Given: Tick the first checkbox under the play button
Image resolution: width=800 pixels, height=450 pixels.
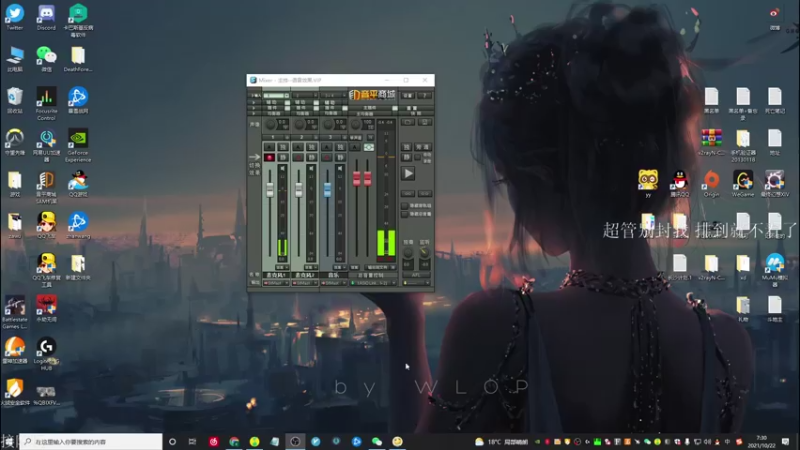Looking at the screenshot, I should (405, 206).
